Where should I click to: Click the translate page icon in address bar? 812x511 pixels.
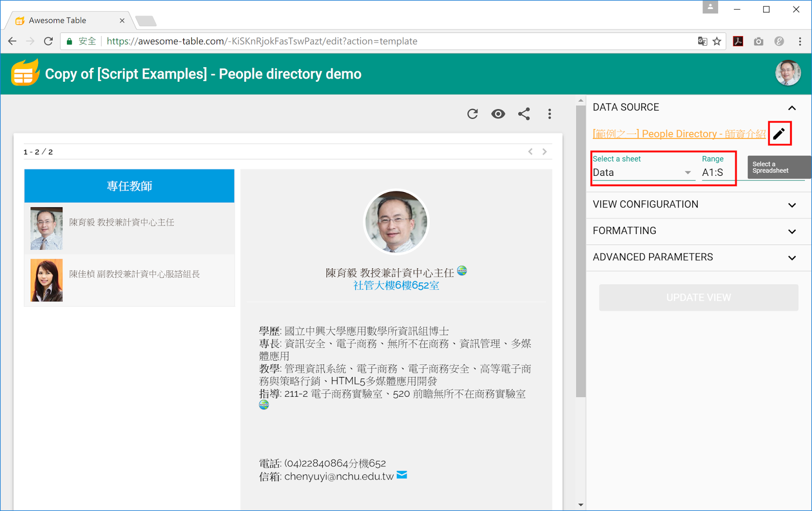point(702,41)
